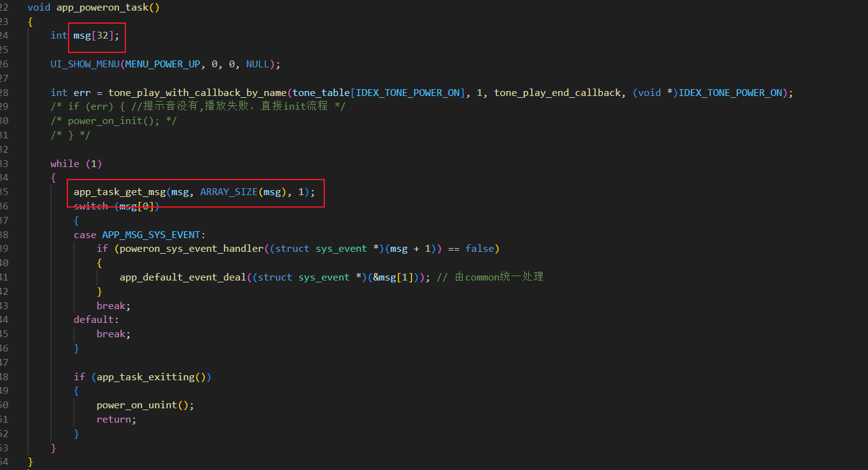Image resolution: width=868 pixels, height=470 pixels.
Task: Click poweron_sys_event_handler function call
Action: 191,249
